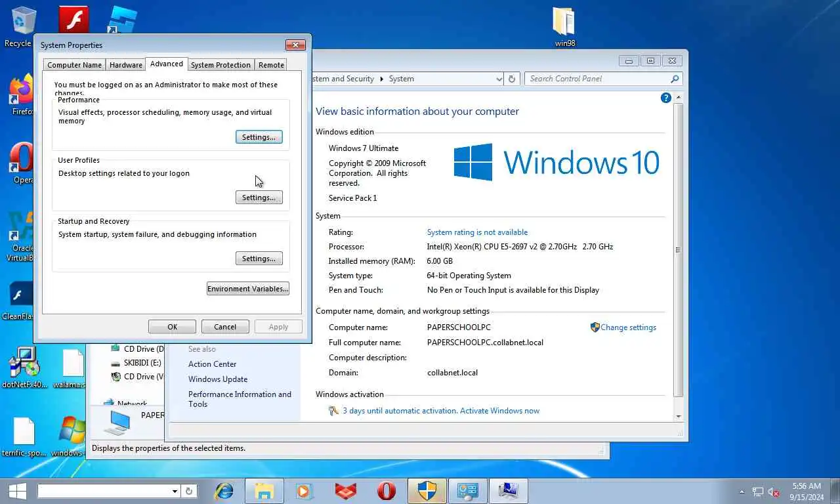Click the security shield taskbar icon
Image resolution: width=840 pixels, height=504 pixels.
(427, 491)
